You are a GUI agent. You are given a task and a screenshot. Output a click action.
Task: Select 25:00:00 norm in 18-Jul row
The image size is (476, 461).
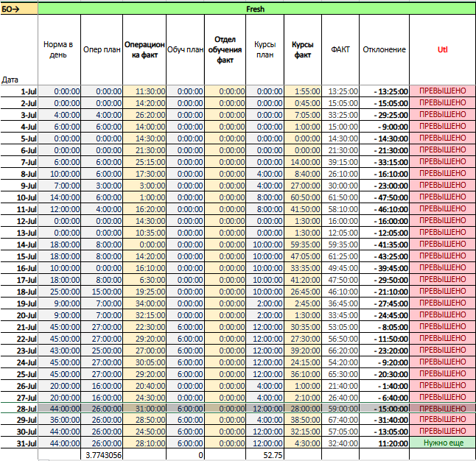(x=59, y=292)
